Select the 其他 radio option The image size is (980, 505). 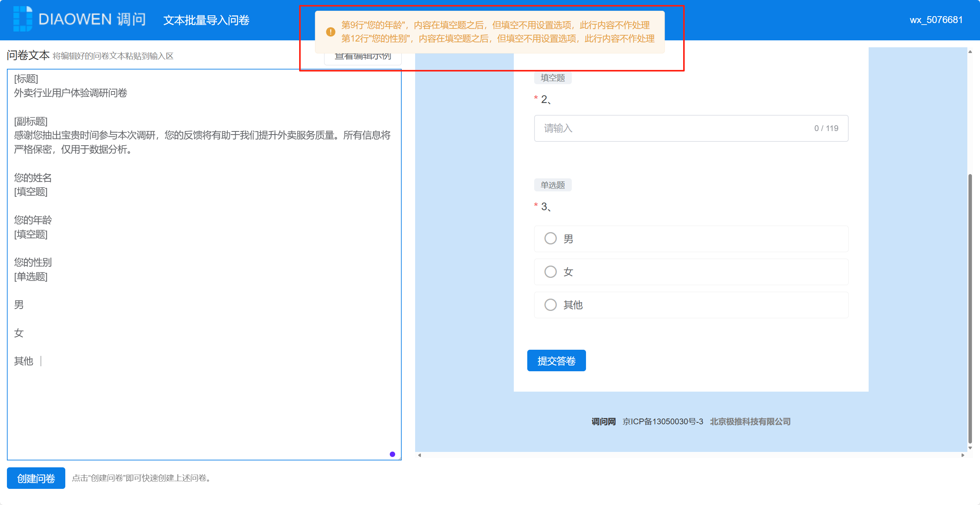point(550,305)
